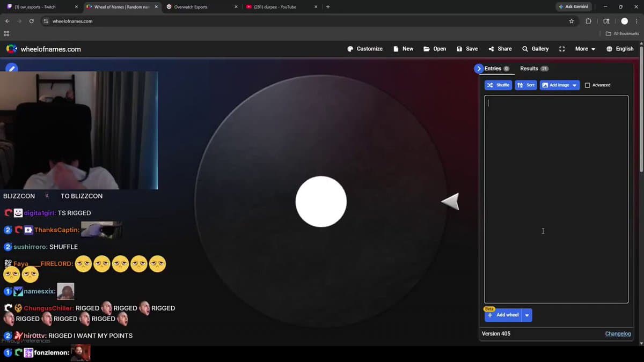Click the Add wheel button
This screenshot has width=644, height=362.
click(x=503, y=315)
